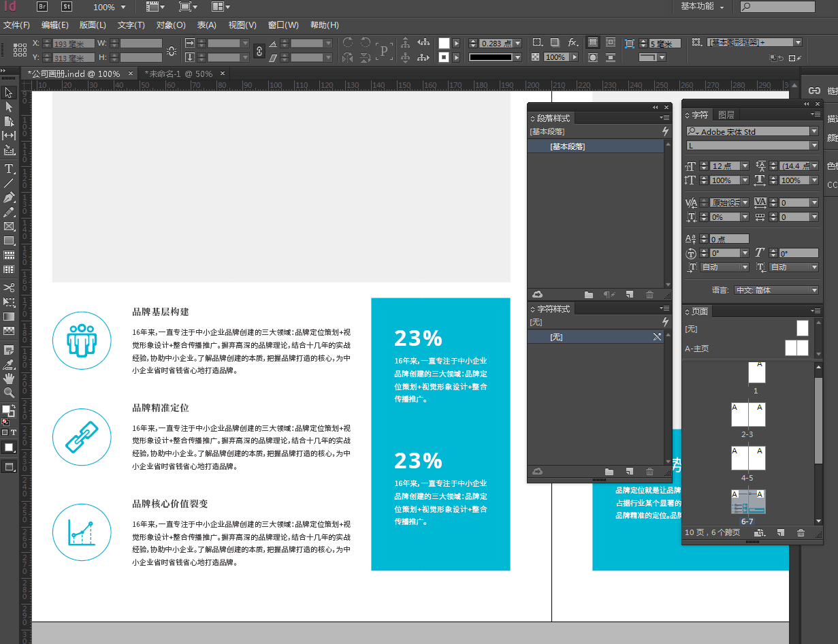The height and width of the screenshot is (644, 838).
Task: Open the leading 14.4 点 dropdown
Action: [x=814, y=166]
